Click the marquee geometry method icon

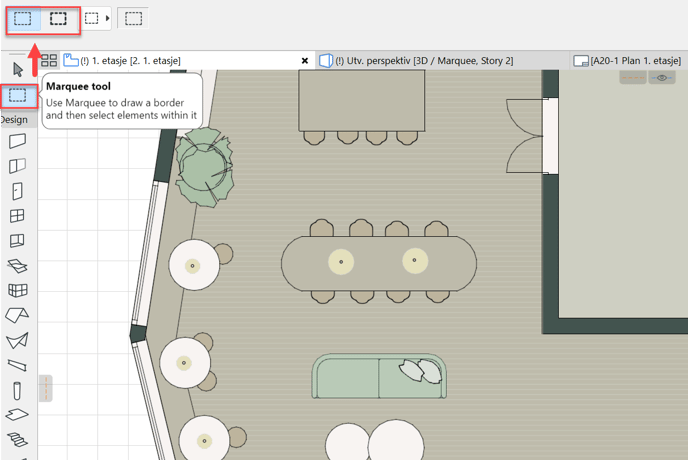[x=92, y=18]
